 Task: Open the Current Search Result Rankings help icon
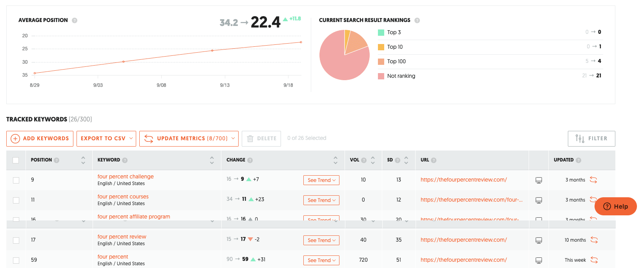tap(417, 20)
